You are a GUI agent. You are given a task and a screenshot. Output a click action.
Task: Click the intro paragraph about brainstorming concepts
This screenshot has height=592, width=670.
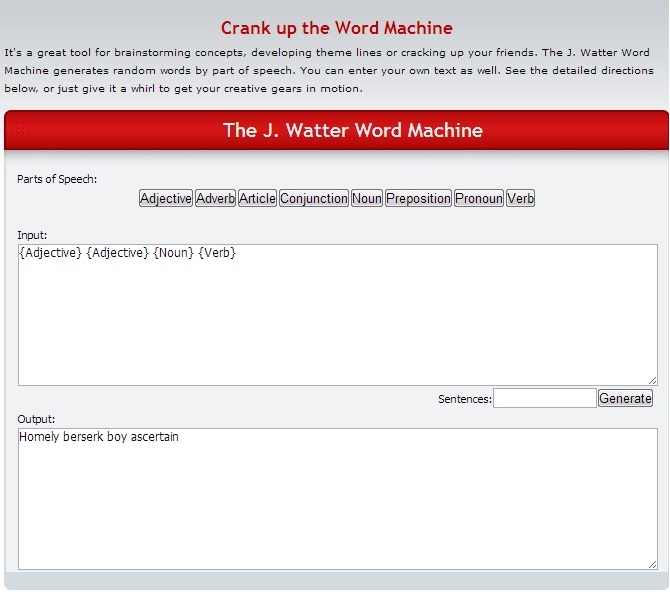pyautogui.click(x=329, y=71)
